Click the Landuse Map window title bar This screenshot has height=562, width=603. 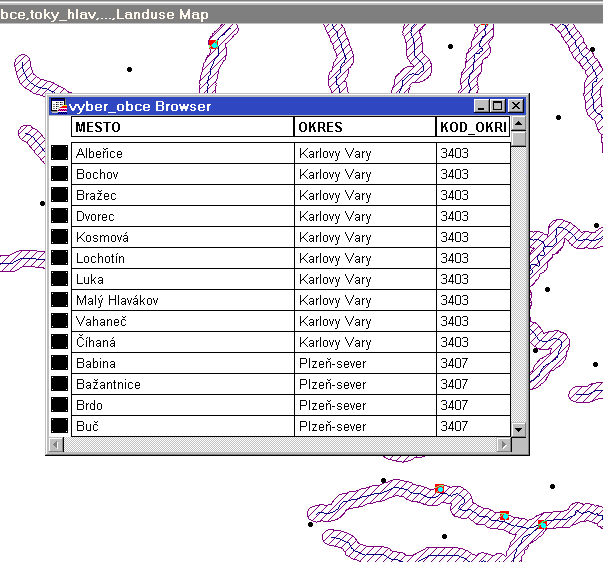pyautogui.click(x=302, y=14)
